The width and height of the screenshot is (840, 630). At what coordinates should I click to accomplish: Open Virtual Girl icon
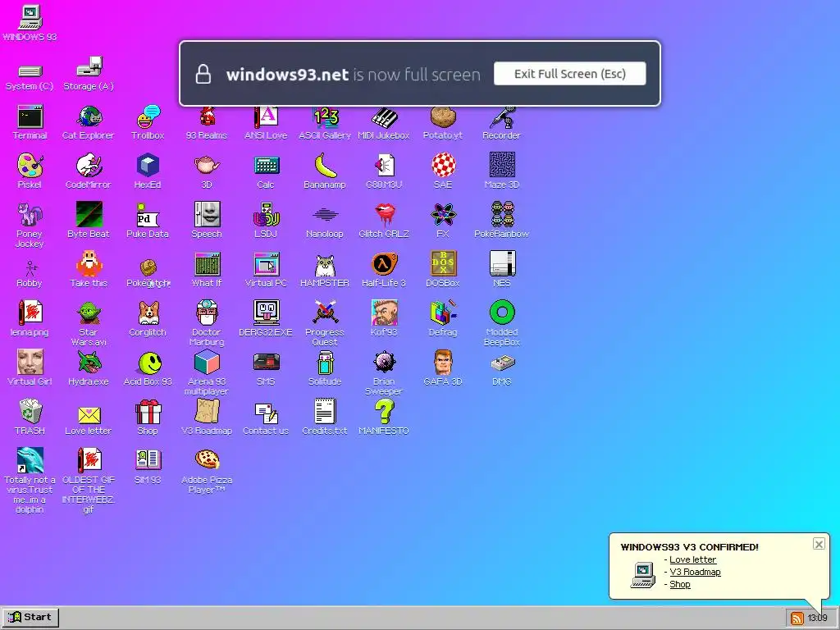coord(30,363)
